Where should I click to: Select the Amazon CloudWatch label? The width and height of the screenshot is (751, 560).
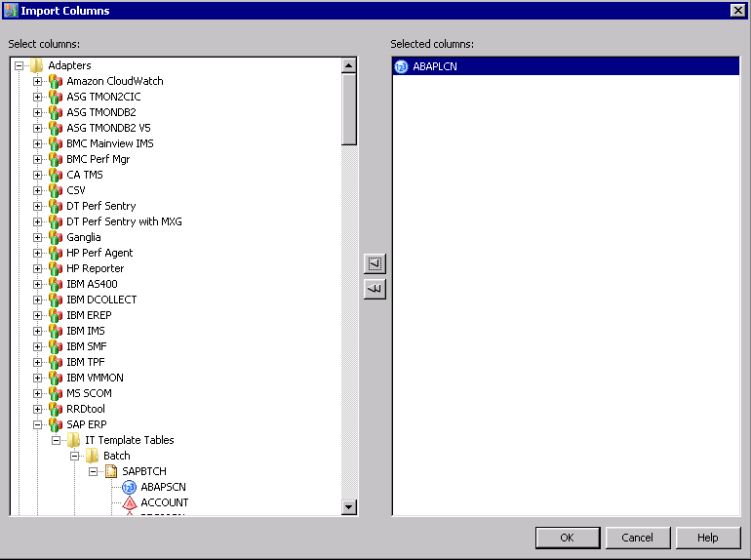point(115,81)
